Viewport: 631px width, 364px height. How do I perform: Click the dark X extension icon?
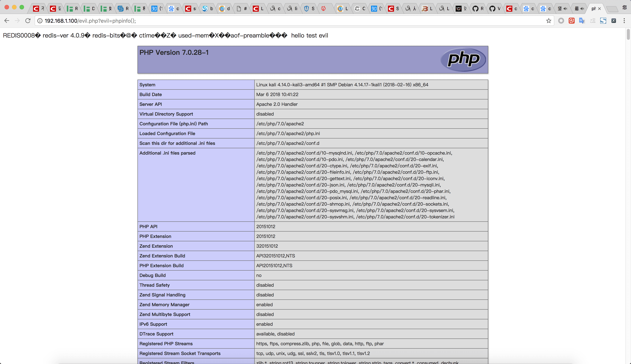click(x=614, y=21)
